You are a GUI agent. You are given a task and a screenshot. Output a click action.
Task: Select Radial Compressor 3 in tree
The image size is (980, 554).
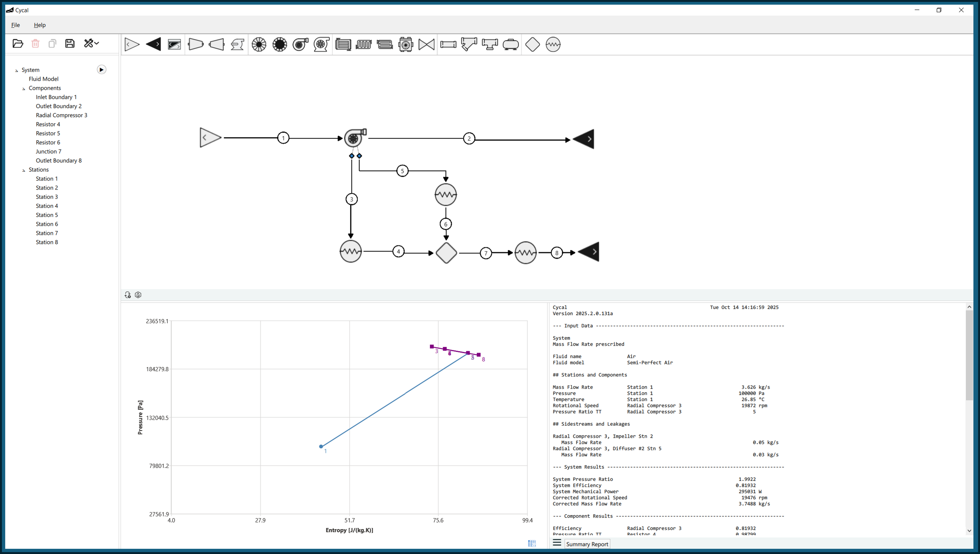point(61,115)
